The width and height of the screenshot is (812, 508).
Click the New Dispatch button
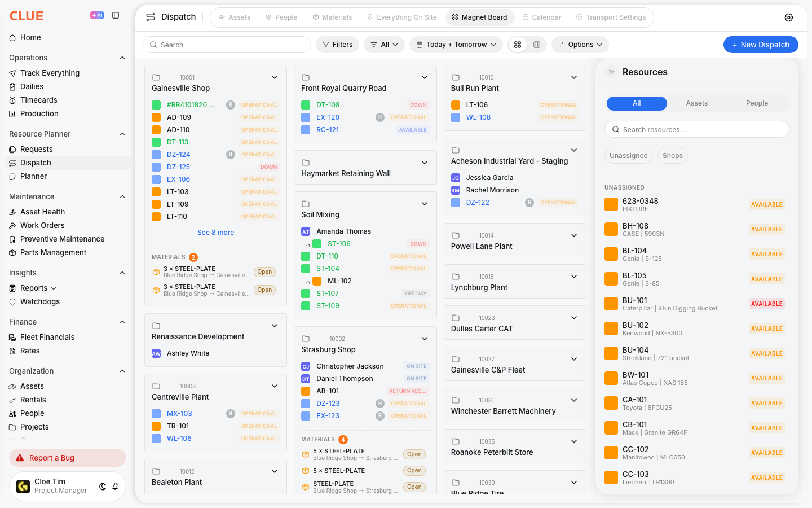coord(761,45)
